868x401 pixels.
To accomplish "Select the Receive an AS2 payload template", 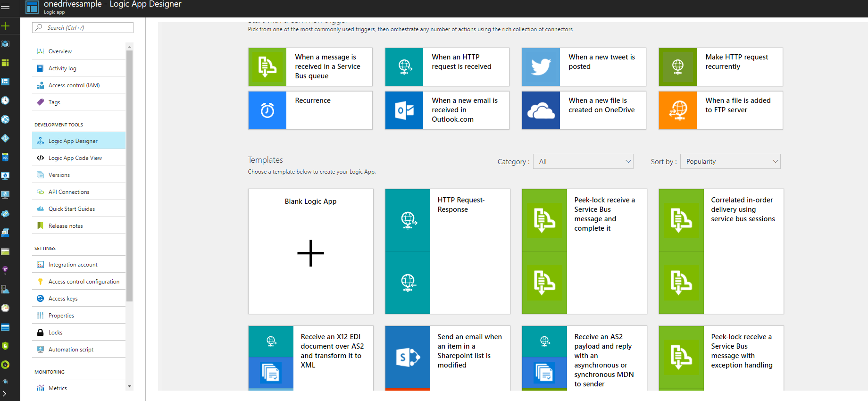I will (x=584, y=358).
